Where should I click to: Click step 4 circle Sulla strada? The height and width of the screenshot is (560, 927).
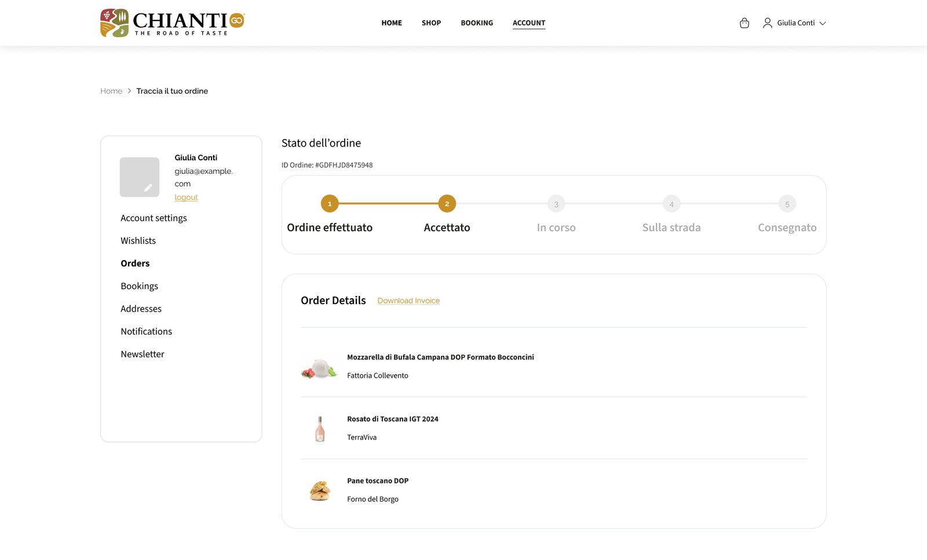pos(671,204)
